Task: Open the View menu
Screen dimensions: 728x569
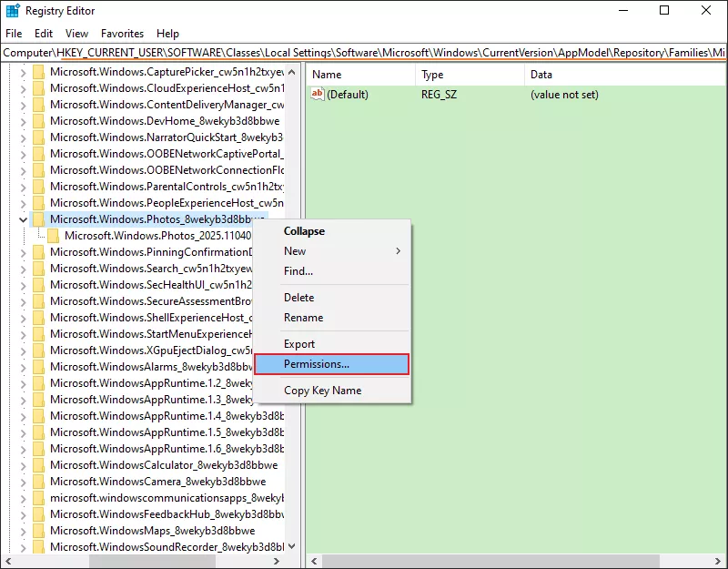Action: [76, 34]
